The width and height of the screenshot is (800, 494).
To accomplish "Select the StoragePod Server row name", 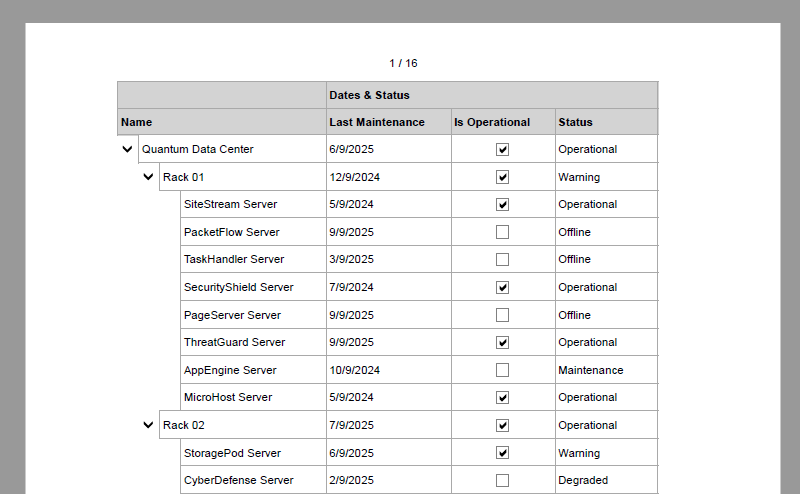I will point(253,453).
